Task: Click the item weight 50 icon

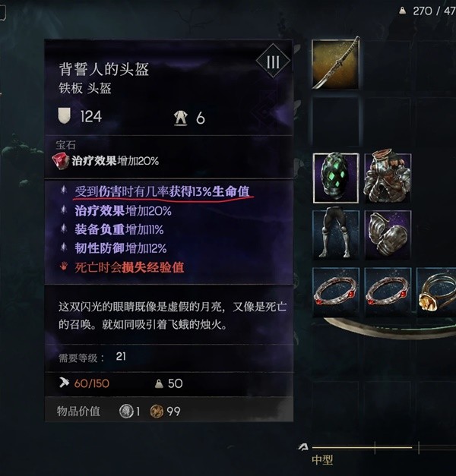Action: 159,384
